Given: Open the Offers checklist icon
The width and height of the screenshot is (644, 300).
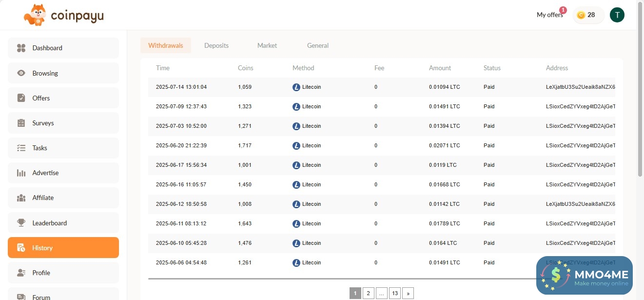Looking at the screenshot, I should click(x=21, y=98).
